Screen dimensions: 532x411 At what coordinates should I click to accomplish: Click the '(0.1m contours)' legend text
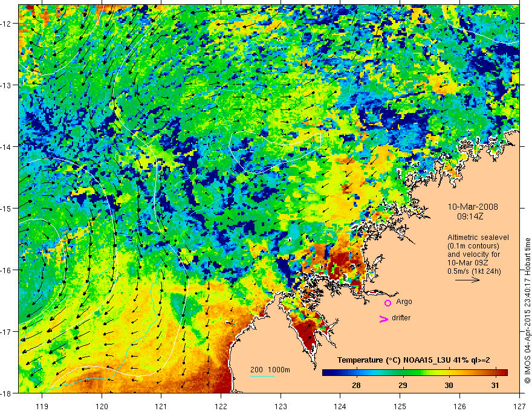pos(473,246)
